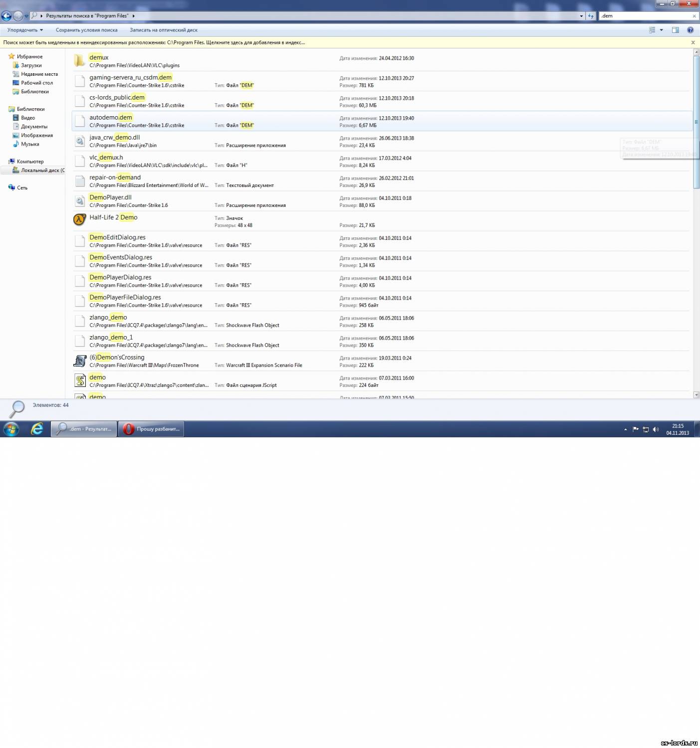
Task: Select the file name cs-lords_public.dem
Action: pos(117,98)
